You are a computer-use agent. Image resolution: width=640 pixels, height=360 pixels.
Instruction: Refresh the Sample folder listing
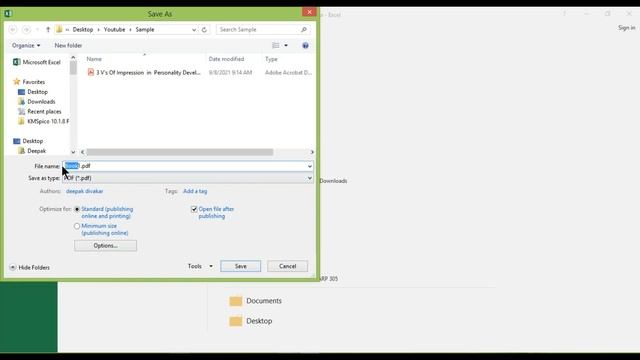pyautogui.click(x=204, y=29)
